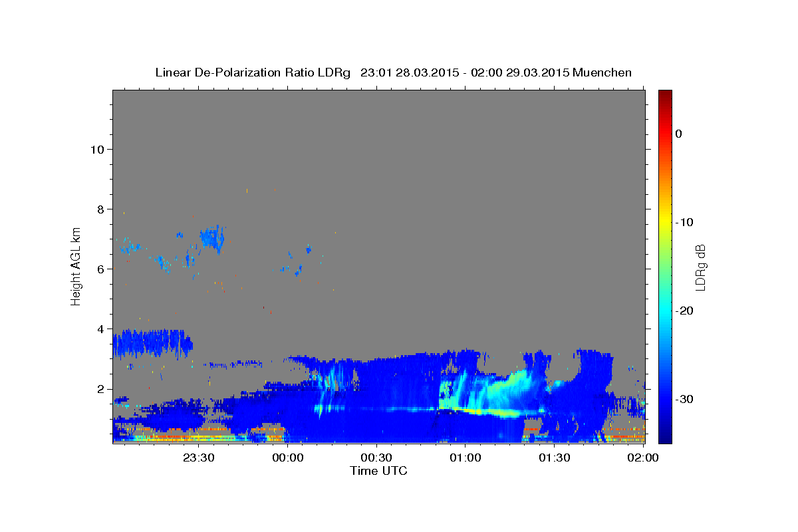Viewport: 798px width, 532px height.
Task: Click the colorbar value label '-20'
Action: click(684, 311)
